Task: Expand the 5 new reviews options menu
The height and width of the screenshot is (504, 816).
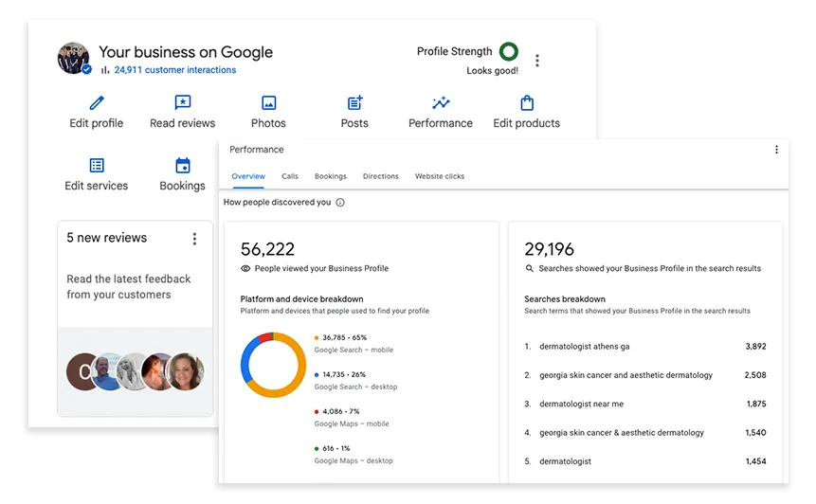Action: point(194,239)
